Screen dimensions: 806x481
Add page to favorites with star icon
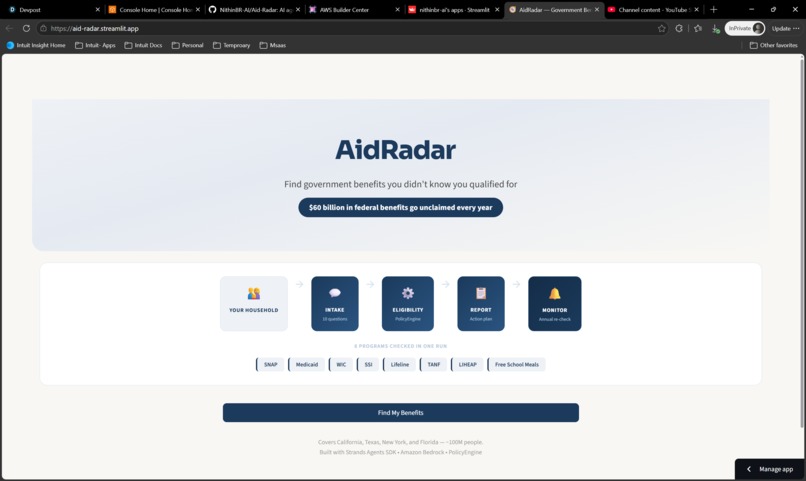(662, 28)
